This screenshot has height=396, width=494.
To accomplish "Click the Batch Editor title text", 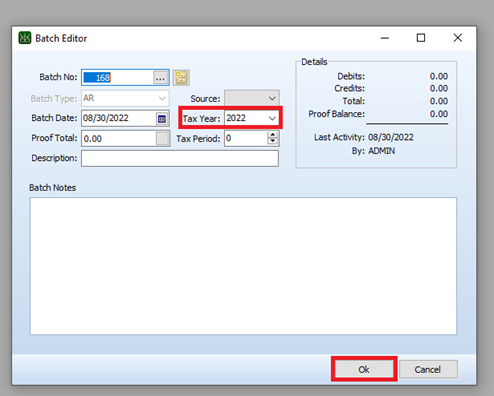I will click(61, 38).
